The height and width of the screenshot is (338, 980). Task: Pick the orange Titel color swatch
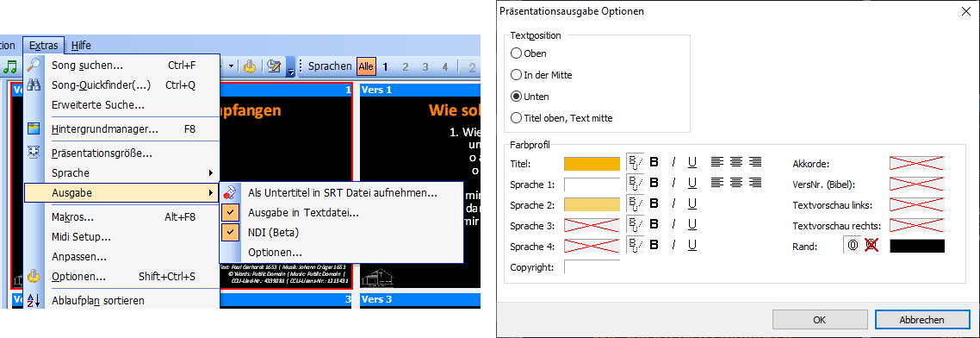592,163
